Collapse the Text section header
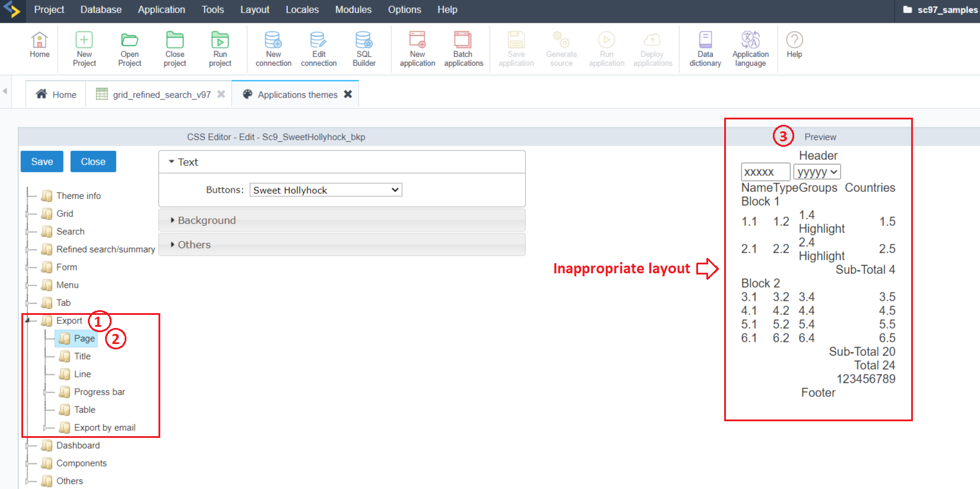980x489 pixels. 342,162
